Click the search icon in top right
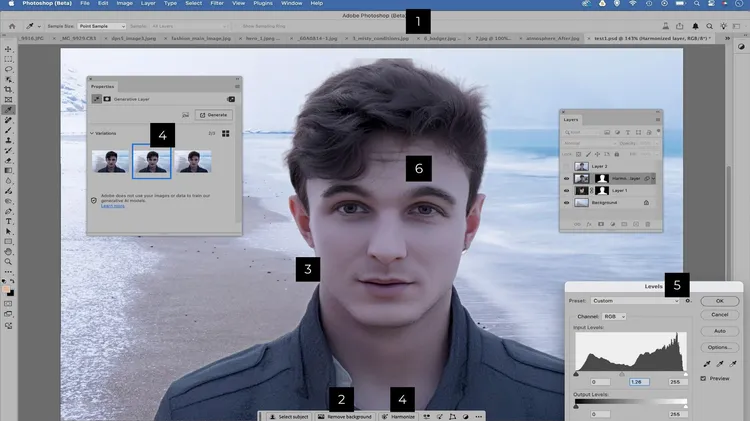Viewport: 750px width, 421px height. click(709, 26)
